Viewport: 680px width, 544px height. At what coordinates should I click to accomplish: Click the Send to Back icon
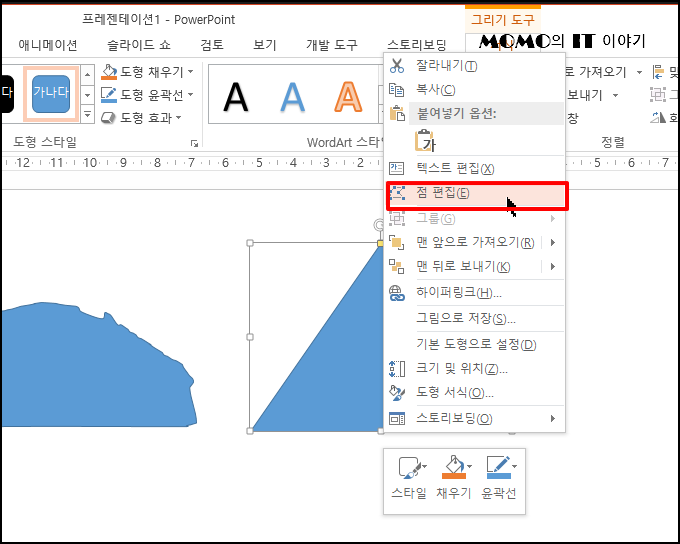click(397, 266)
